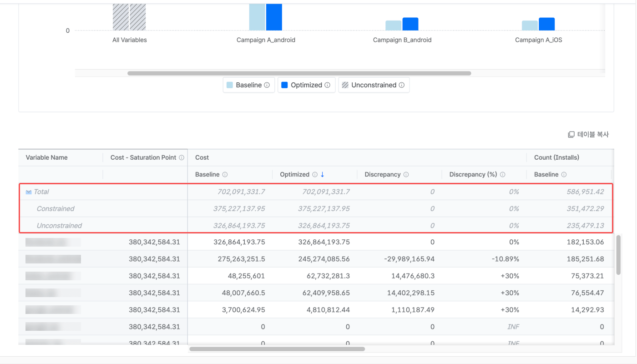
Task: Click Campaign B_android Baseline bar
Action: click(x=394, y=25)
